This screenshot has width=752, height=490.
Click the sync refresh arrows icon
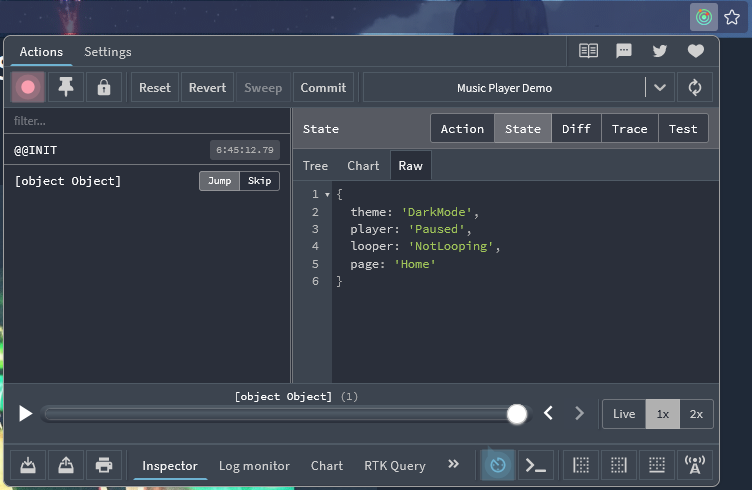pos(694,87)
